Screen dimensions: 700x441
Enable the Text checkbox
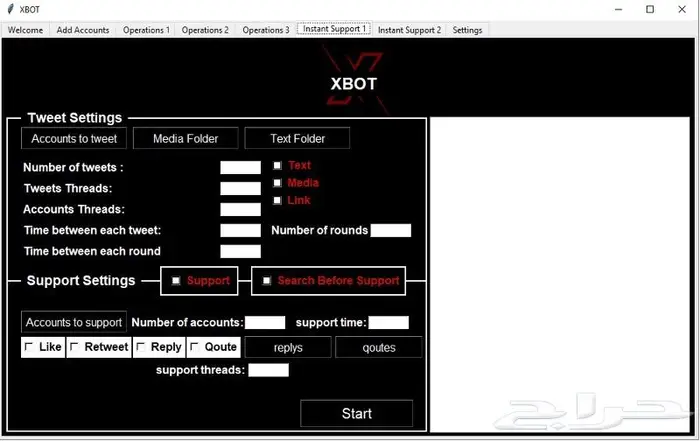click(277, 166)
